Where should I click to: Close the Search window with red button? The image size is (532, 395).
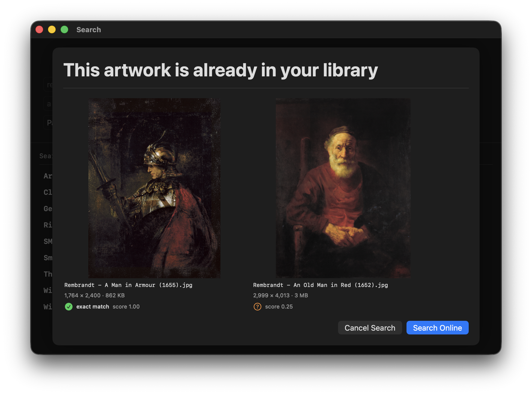point(39,29)
